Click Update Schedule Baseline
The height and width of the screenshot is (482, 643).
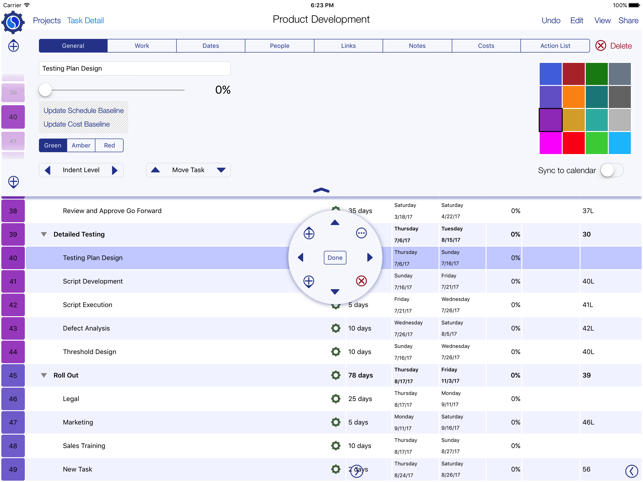click(84, 111)
